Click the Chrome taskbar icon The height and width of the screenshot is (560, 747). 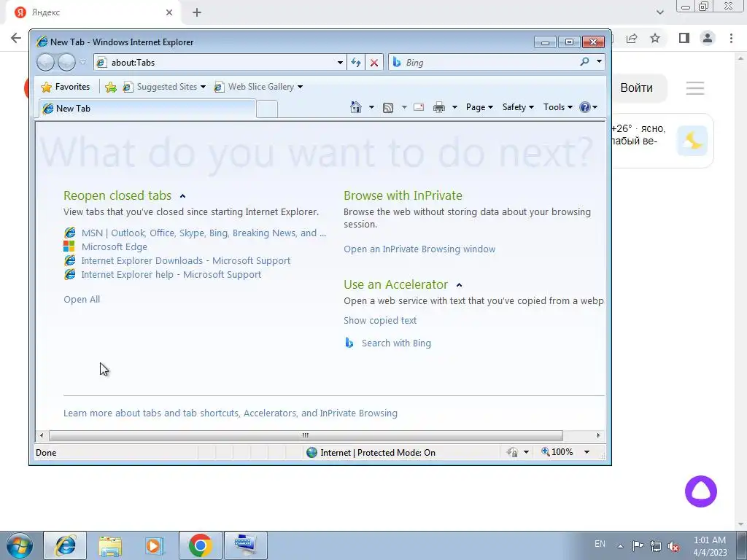pos(200,545)
